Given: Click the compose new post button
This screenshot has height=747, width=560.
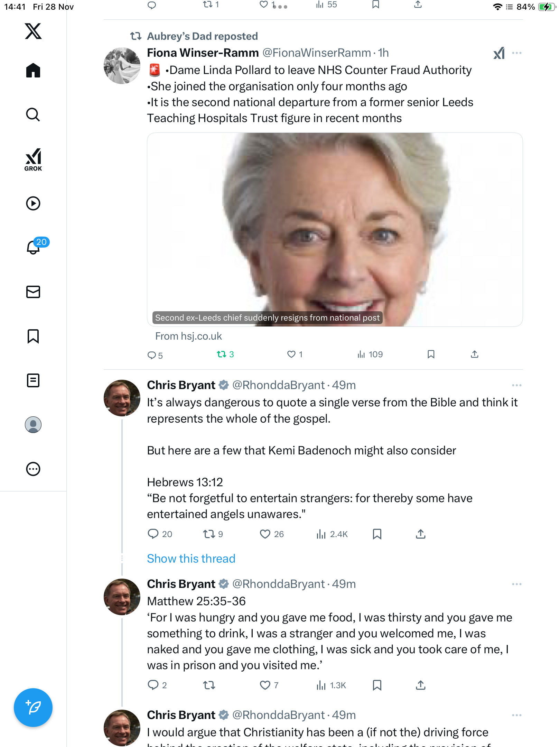Looking at the screenshot, I should click(33, 708).
